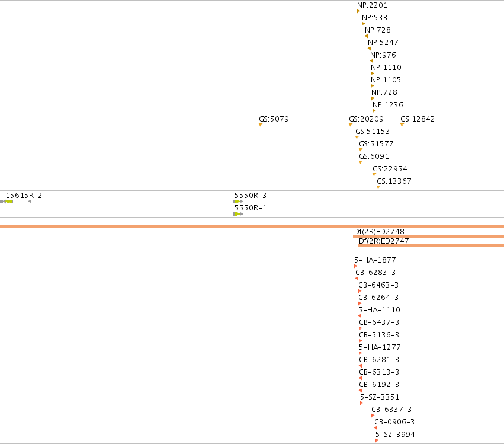
Task: Click the orange bar below Df(2R)ED2747
Action: click(431, 246)
